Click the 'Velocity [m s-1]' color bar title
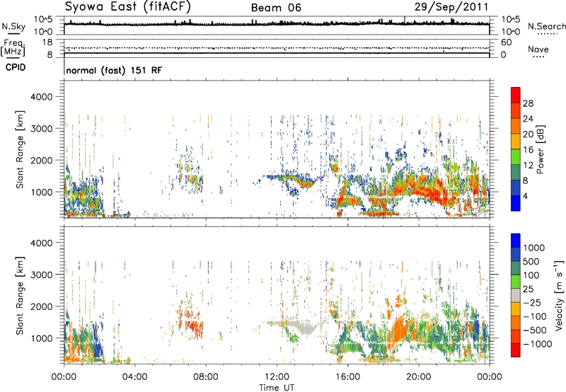This screenshot has width=566, height=392. point(559,295)
